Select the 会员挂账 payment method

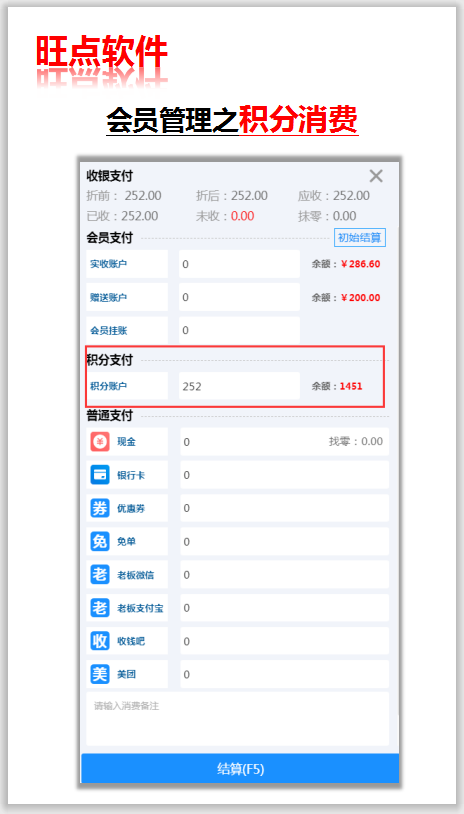[127, 330]
